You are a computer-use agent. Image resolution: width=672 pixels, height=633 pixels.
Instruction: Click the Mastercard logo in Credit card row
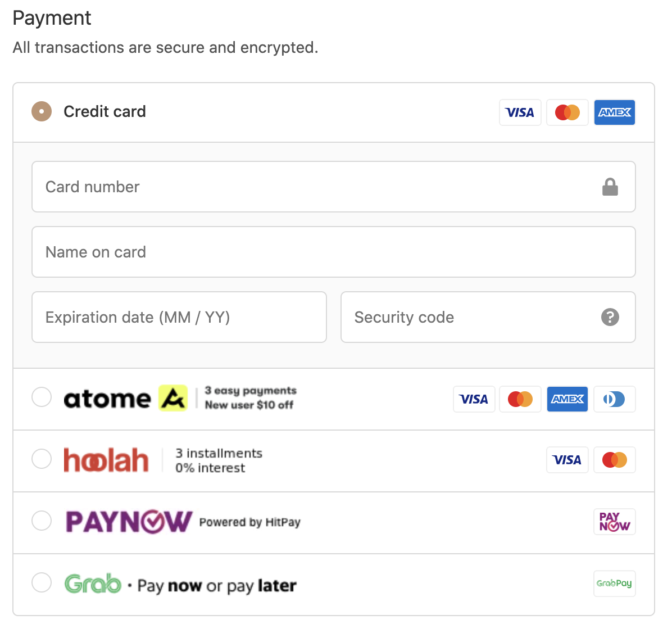567,112
